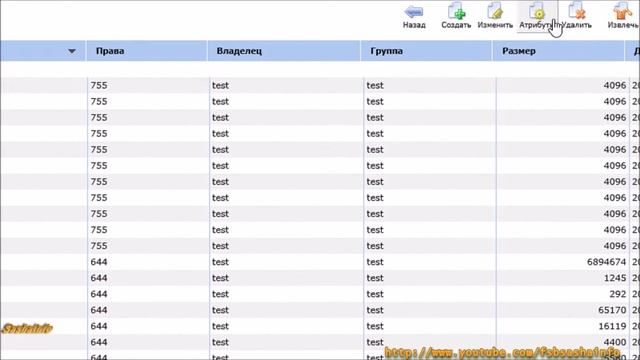This screenshot has width=640, height=360.
Task: Select the row with size 65170
Action: pos(320,310)
